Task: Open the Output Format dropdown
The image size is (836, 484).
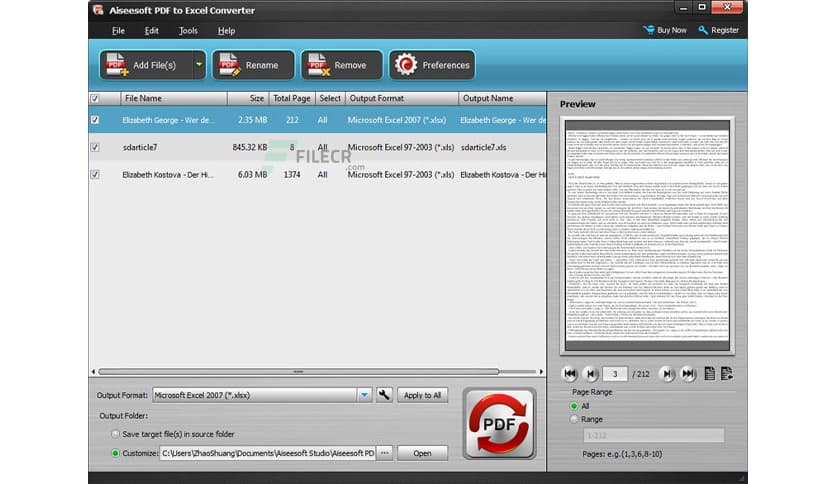Action: coord(364,395)
